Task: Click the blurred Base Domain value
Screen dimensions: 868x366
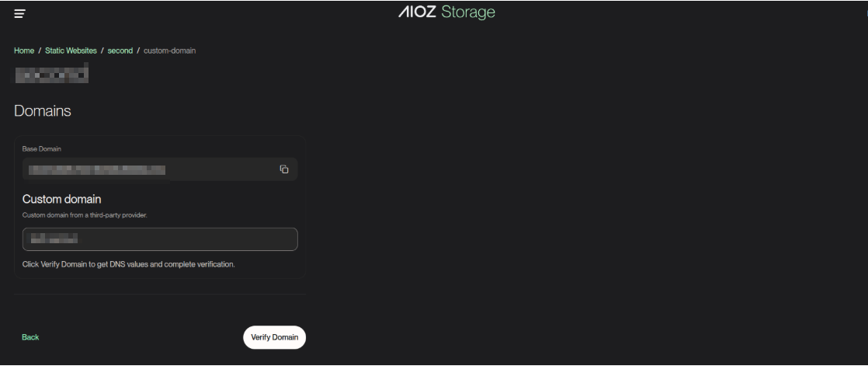Action: coord(97,169)
